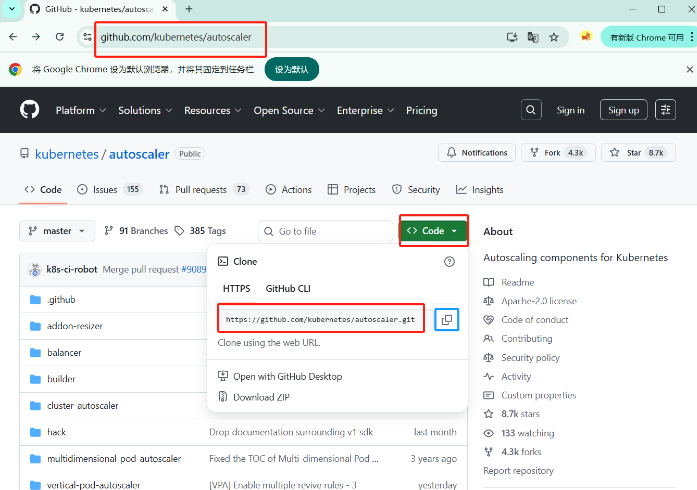Click the Notifications button
The height and width of the screenshot is (490, 697).
(x=477, y=153)
